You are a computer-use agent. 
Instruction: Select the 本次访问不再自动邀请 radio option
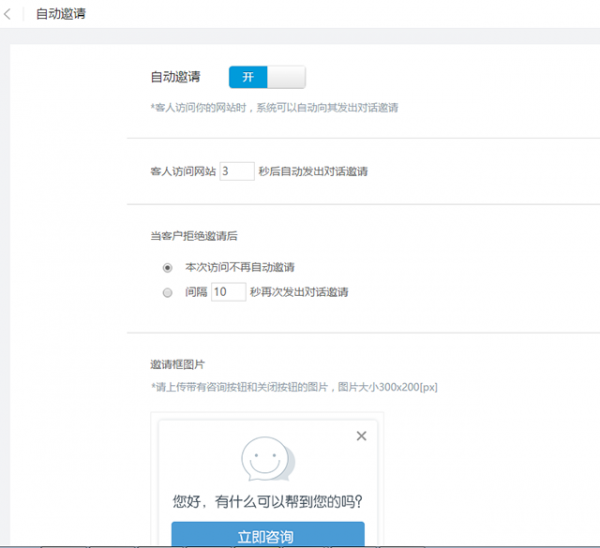click(x=167, y=267)
